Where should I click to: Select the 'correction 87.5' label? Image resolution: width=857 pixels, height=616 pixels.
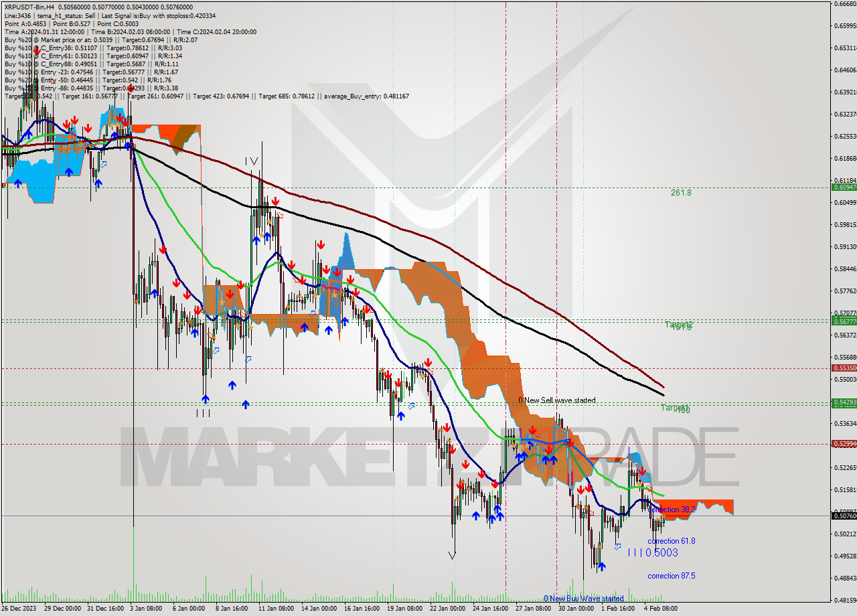[672, 576]
